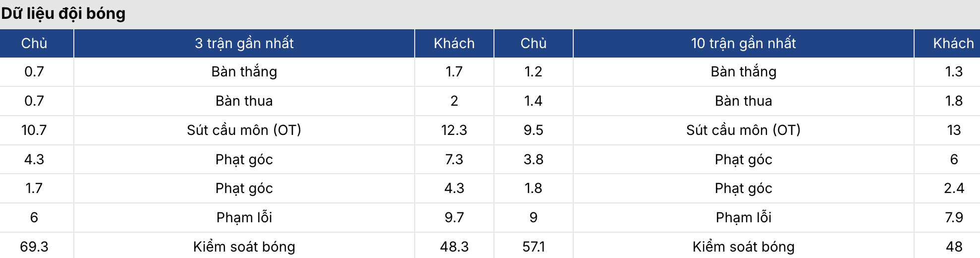980x258 pixels.
Task: Click the home shots value 10.7
Action: (x=34, y=130)
